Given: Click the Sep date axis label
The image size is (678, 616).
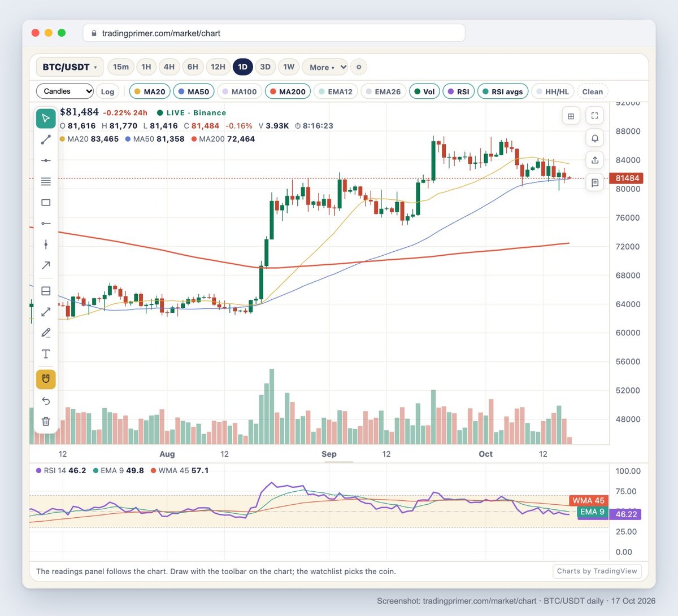Looking at the screenshot, I should [329, 454].
